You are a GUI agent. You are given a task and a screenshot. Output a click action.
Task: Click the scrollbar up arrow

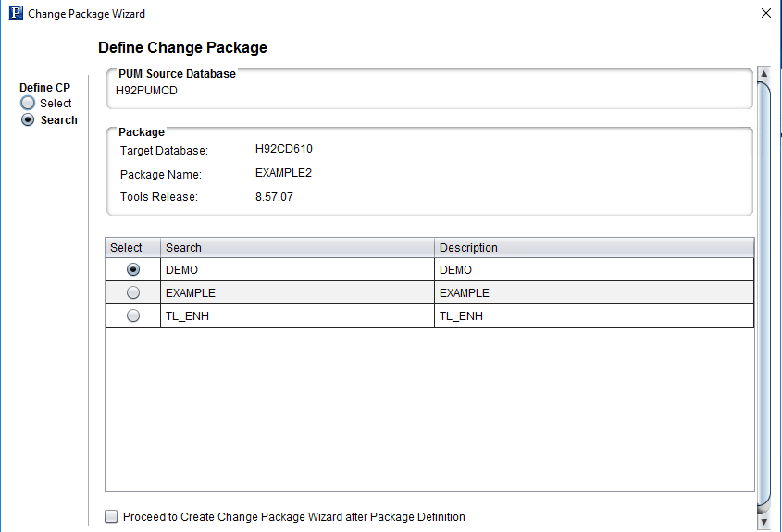tap(763, 74)
